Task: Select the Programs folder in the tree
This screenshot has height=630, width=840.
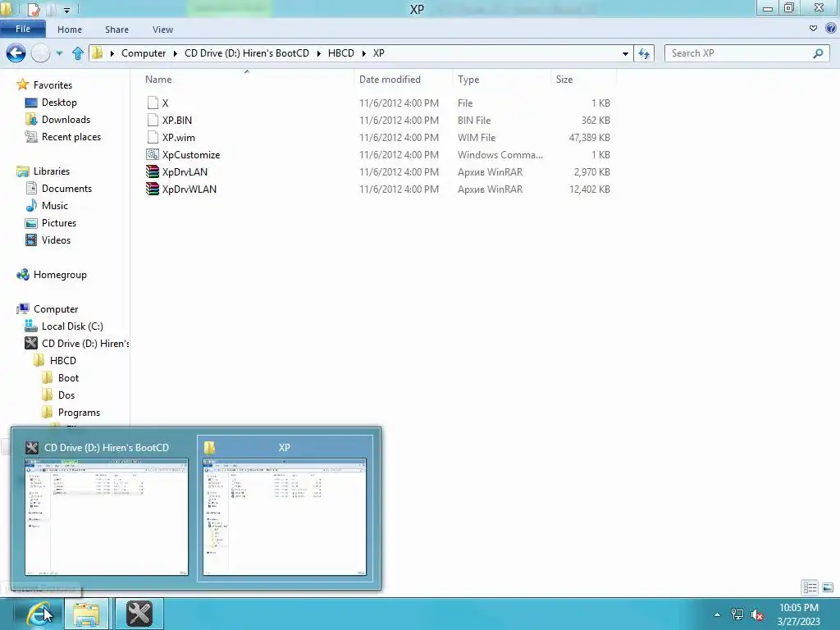Action: [79, 412]
